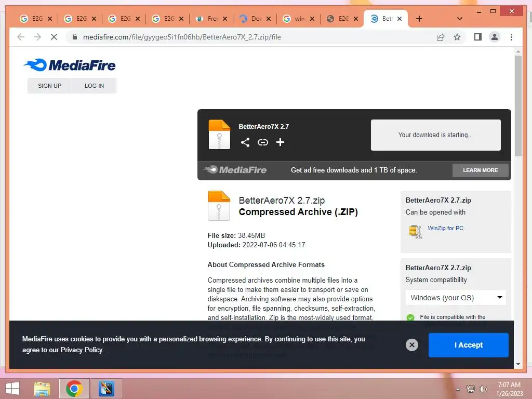Click the zip icon beside Compressed Archive
The width and height of the screenshot is (532, 399).
point(219,206)
